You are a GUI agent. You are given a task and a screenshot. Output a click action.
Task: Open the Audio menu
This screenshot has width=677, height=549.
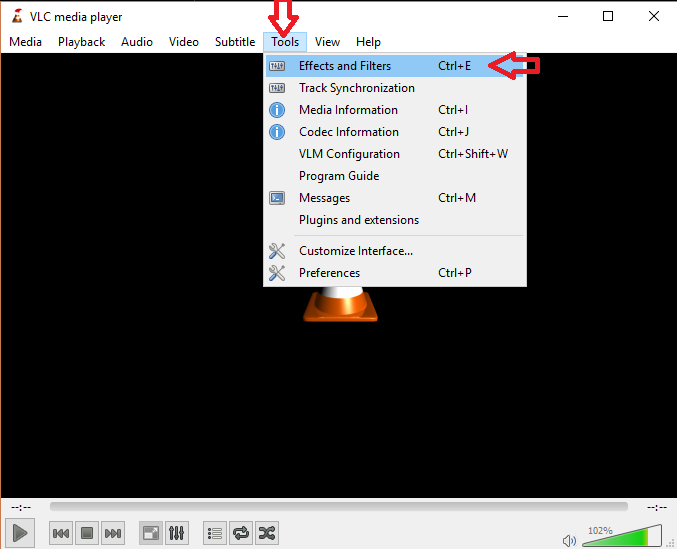coord(137,42)
